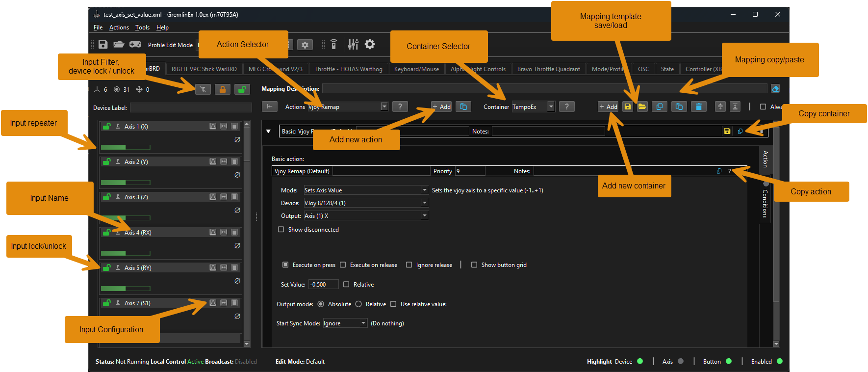868x372 pixels.
Task: Open the Tools menu
Action: click(x=142, y=27)
